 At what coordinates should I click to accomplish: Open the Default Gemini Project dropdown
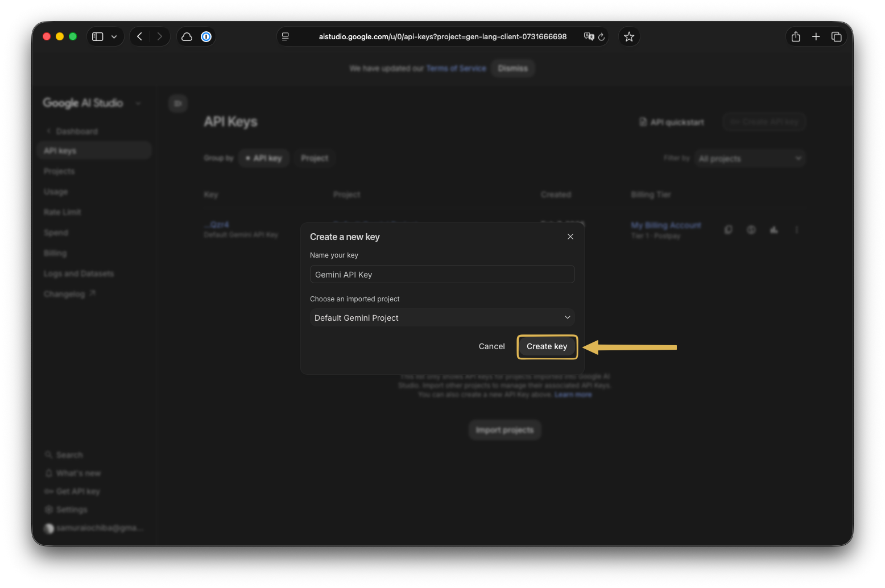442,317
